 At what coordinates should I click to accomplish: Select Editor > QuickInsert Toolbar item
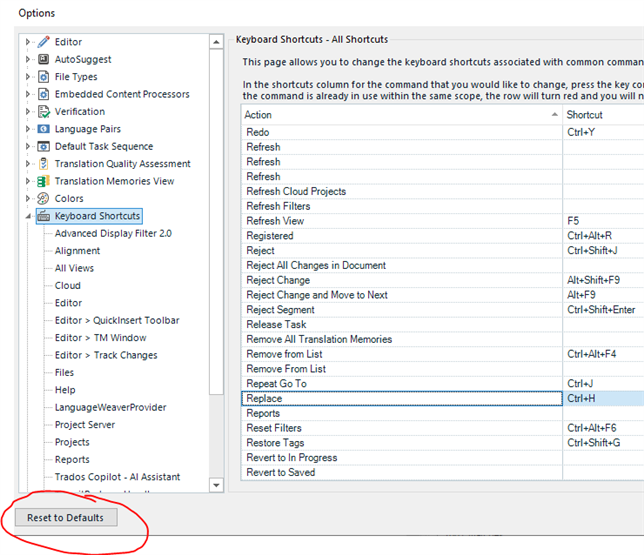117,320
